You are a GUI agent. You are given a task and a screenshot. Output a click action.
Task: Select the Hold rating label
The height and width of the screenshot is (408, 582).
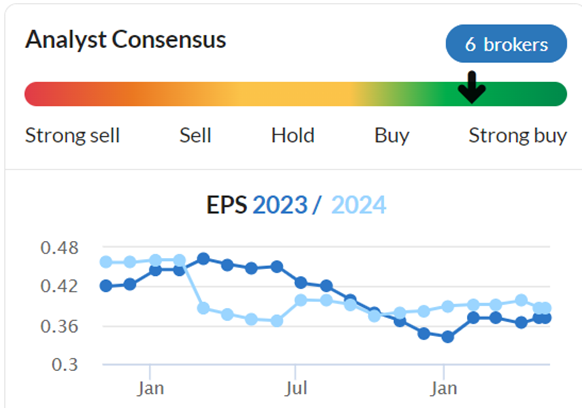293,136
